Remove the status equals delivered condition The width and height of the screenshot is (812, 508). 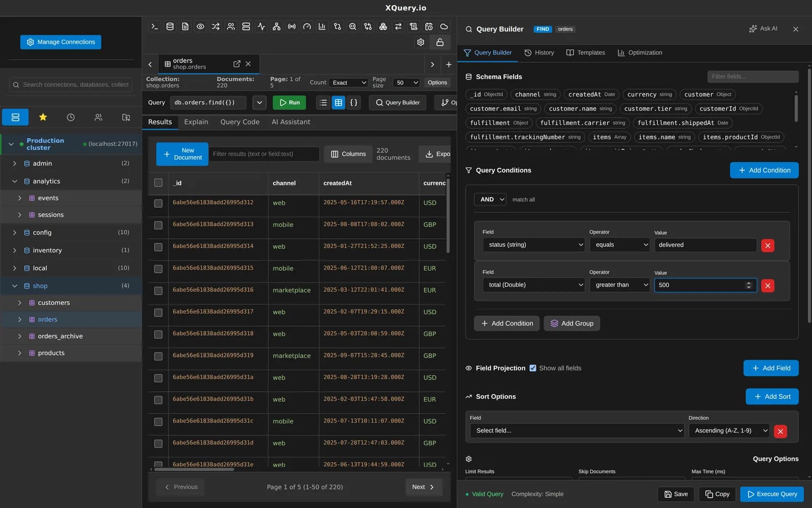click(768, 245)
